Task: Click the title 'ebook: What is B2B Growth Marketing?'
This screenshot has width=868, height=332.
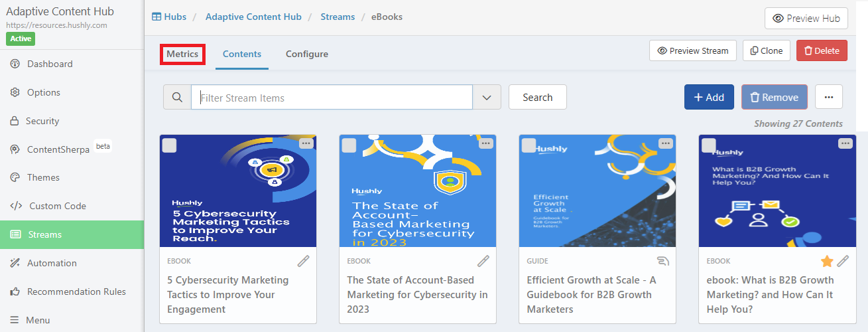Action: [x=770, y=295]
